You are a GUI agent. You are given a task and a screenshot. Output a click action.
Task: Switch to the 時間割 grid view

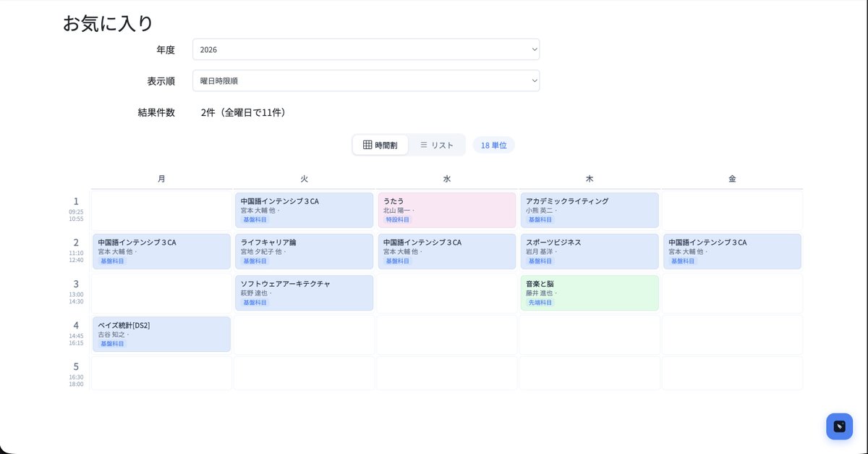tap(380, 145)
